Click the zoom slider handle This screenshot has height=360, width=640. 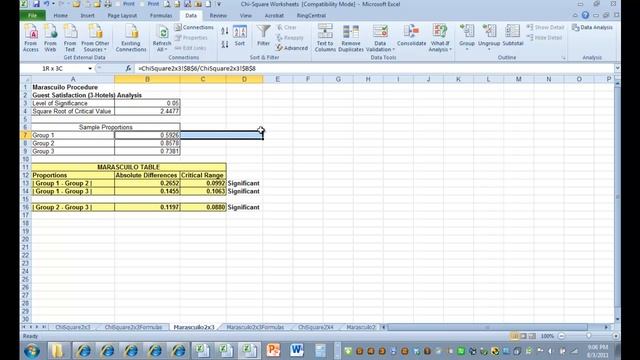click(x=588, y=336)
